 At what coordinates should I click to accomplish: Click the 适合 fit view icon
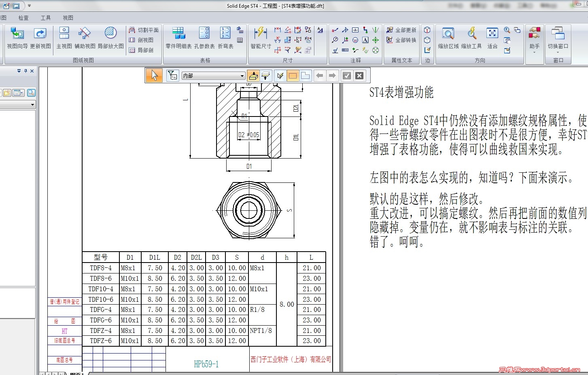click(492, 38)
